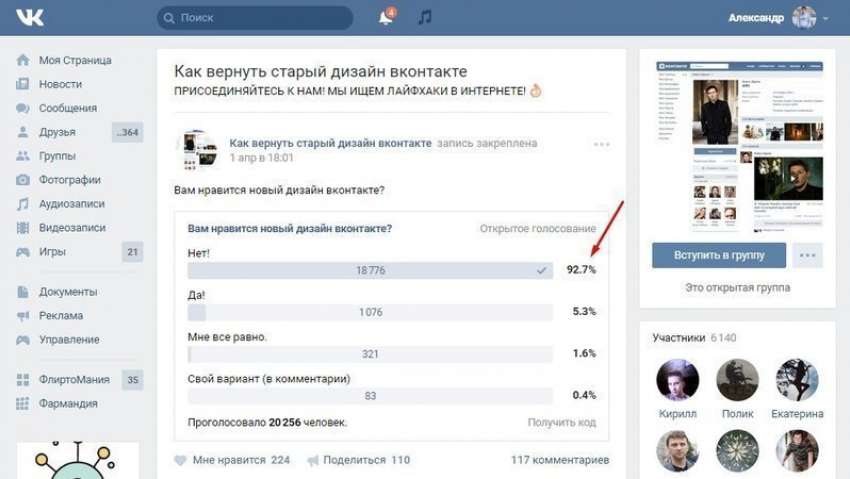The width and height of the screenshot is (850, 479).
Task: Click the Фармандия grid icon
Action: pos(23,404)
